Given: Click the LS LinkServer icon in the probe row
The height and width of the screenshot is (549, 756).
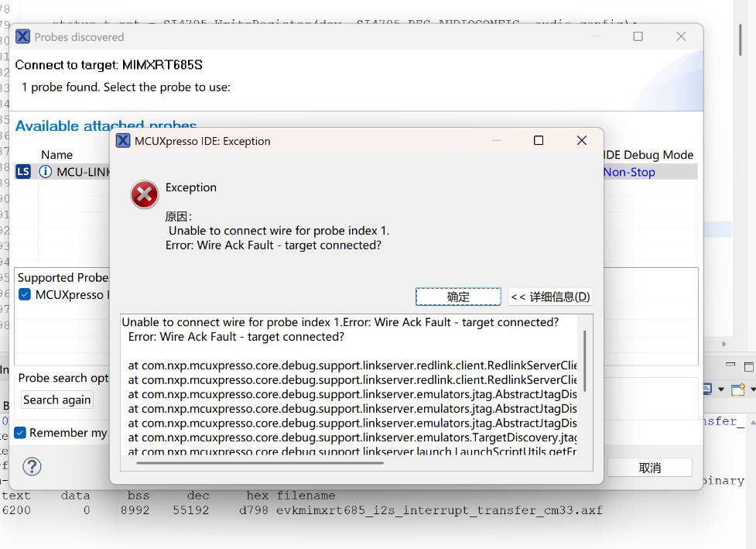Looking at the screenshot, I should pos(23,172).
